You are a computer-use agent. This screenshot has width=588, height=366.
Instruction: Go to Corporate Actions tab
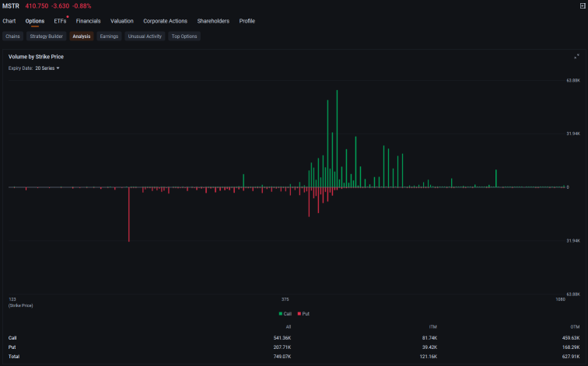[166, 21]
